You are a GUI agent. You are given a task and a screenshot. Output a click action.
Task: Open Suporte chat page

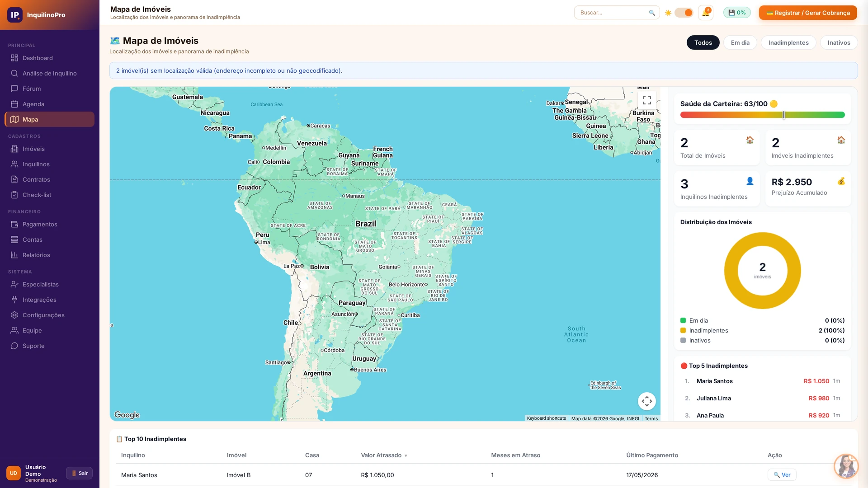click(x=50, y=346)
